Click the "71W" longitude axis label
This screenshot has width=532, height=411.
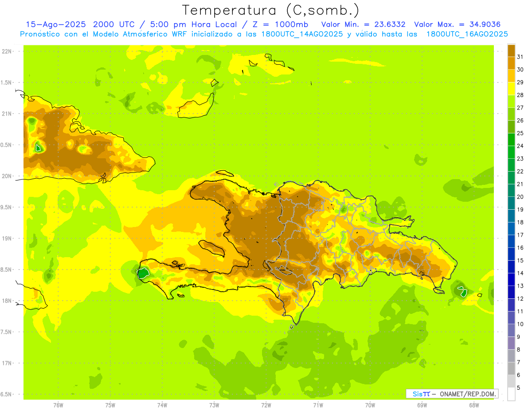coord(318,405)
